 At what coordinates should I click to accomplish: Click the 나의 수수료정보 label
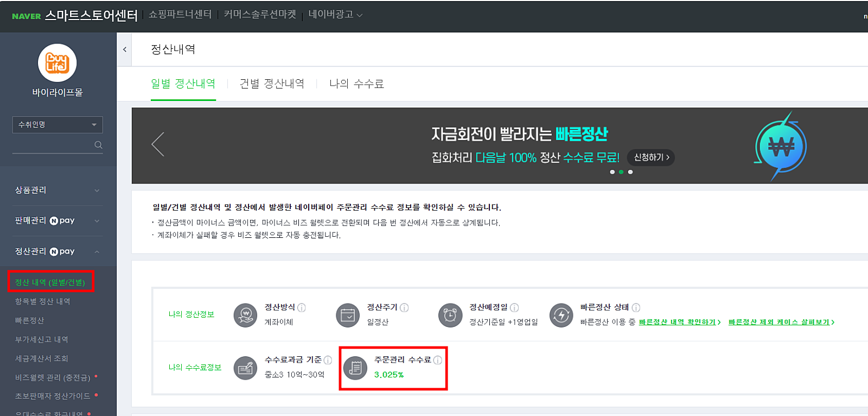pos(195,368)
